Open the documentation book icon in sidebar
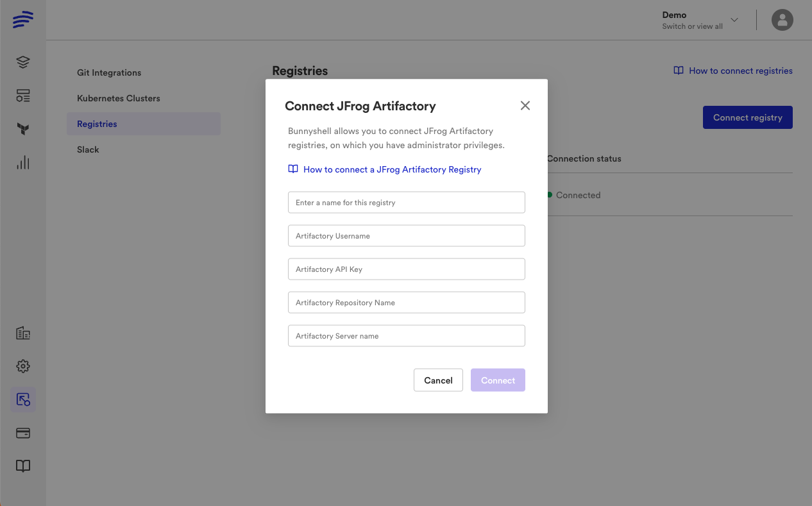 pyautogui.click(x=23, y=466)
